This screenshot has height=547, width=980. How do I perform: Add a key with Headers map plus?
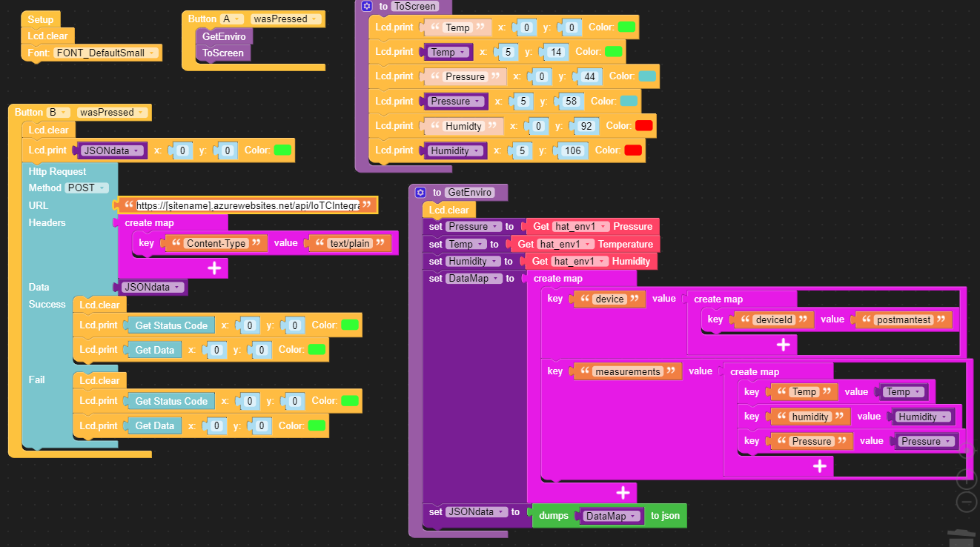point(214,268)
